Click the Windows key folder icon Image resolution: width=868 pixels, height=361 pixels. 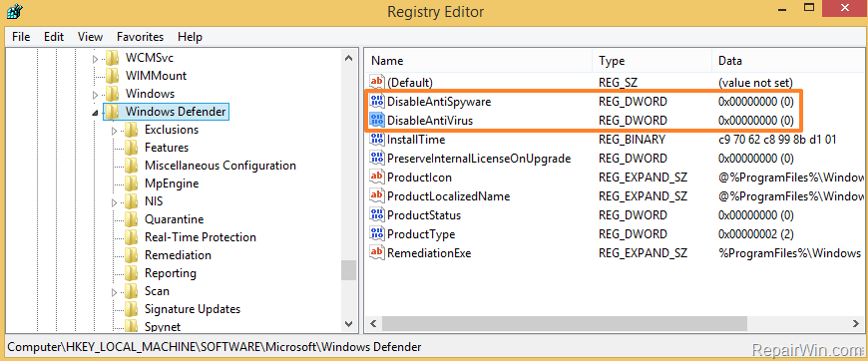pos(112,94)
